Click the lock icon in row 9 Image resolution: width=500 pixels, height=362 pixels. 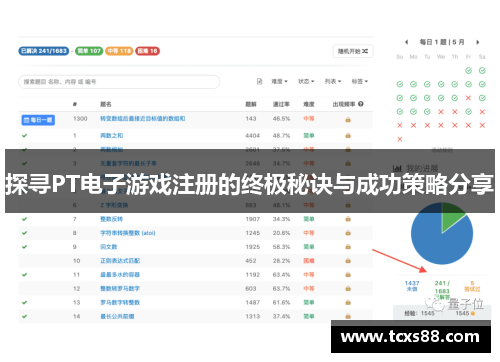point(348,247)
